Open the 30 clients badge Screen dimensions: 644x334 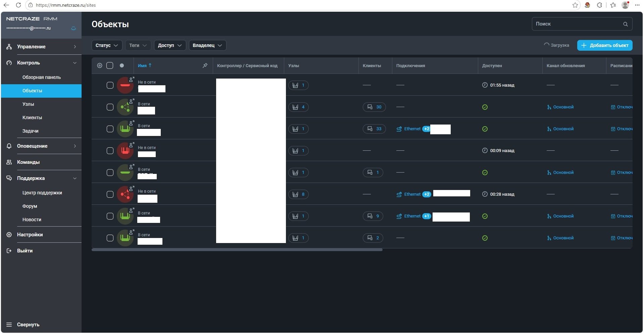[374, 107]
